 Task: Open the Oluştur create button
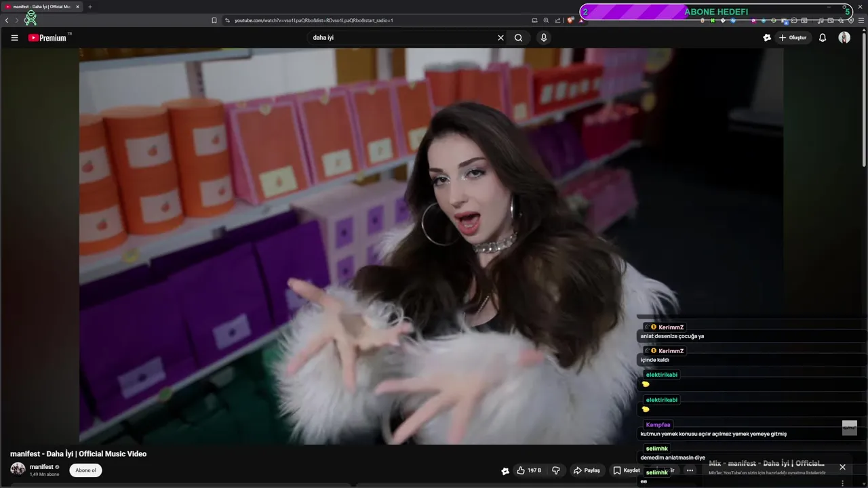(x=793, y=38)
